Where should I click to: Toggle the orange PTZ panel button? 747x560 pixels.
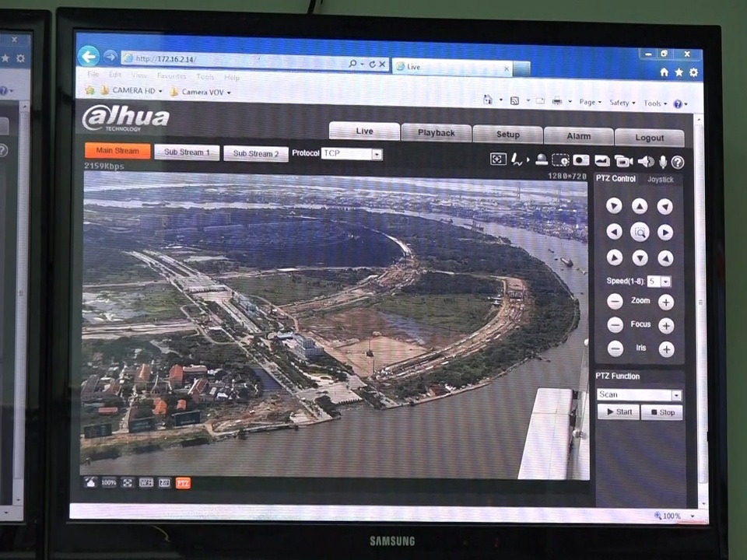coord(183,483)
